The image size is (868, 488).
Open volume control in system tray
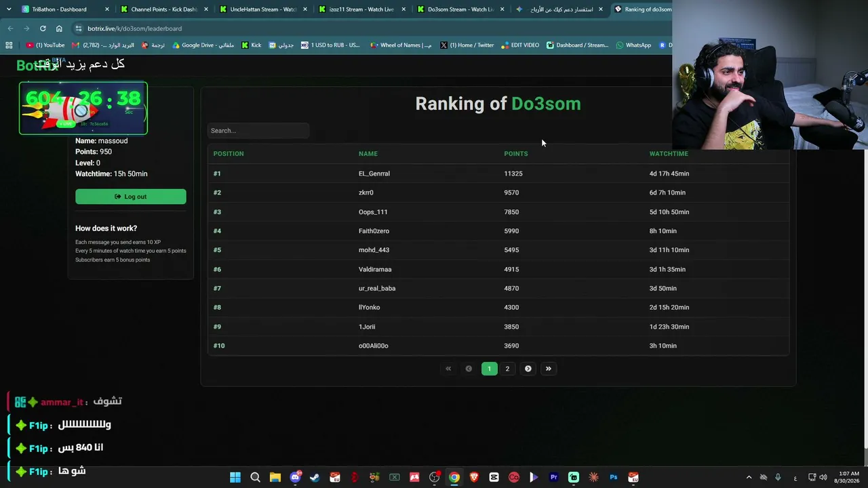coord(823,478)
